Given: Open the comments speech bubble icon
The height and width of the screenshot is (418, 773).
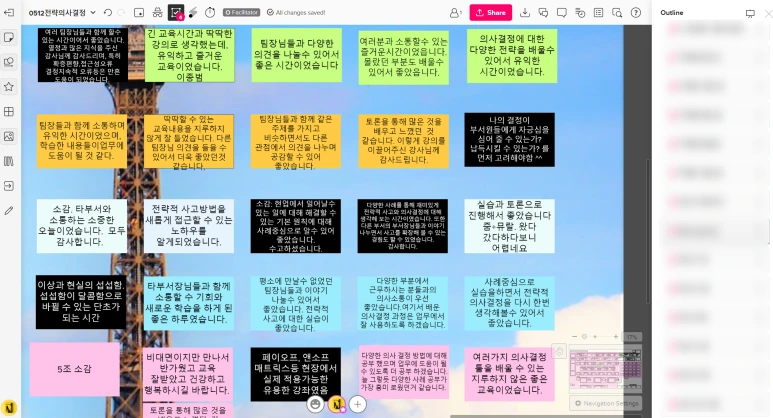Looking at the screenshot, I should (x=562, y=13).
